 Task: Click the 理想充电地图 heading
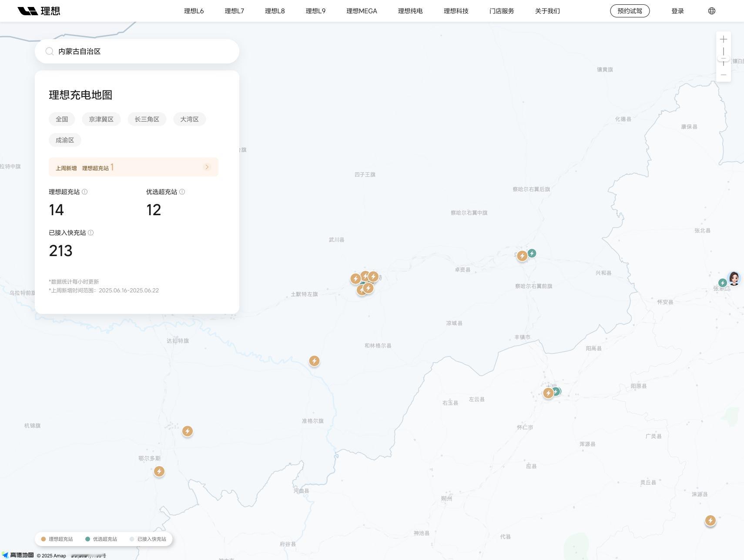[x=80, y=95]
